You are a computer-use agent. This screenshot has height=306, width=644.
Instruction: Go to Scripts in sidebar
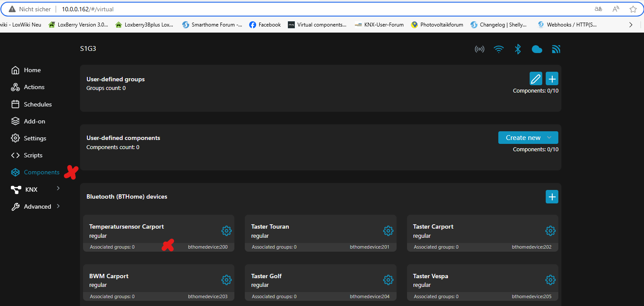coord(33,155)
